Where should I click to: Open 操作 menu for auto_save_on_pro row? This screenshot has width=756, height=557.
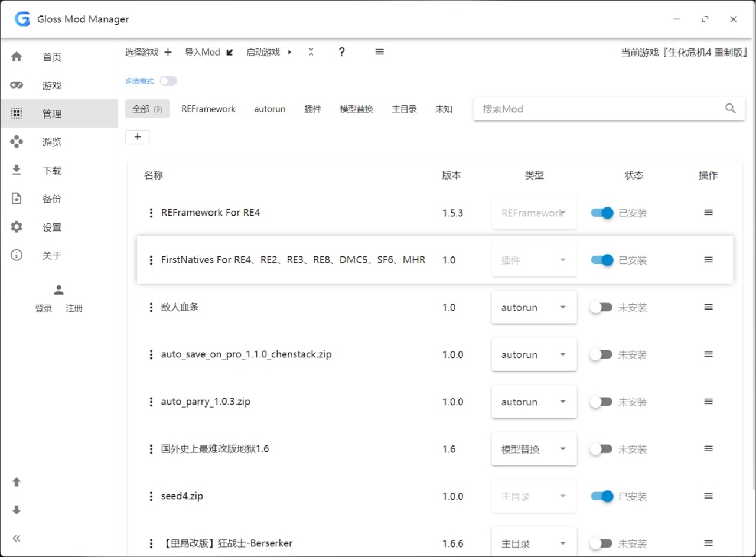pyautogui.click(x=709, y=354)
